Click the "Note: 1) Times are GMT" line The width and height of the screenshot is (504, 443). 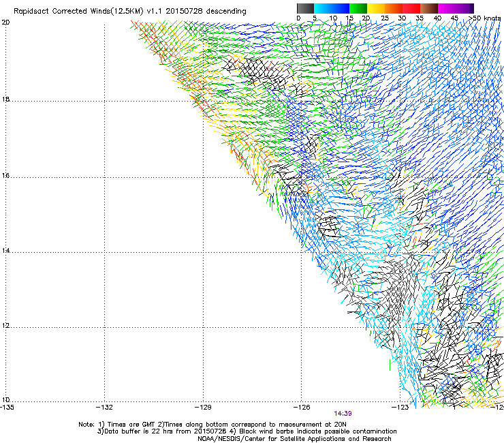click(212, 425)
